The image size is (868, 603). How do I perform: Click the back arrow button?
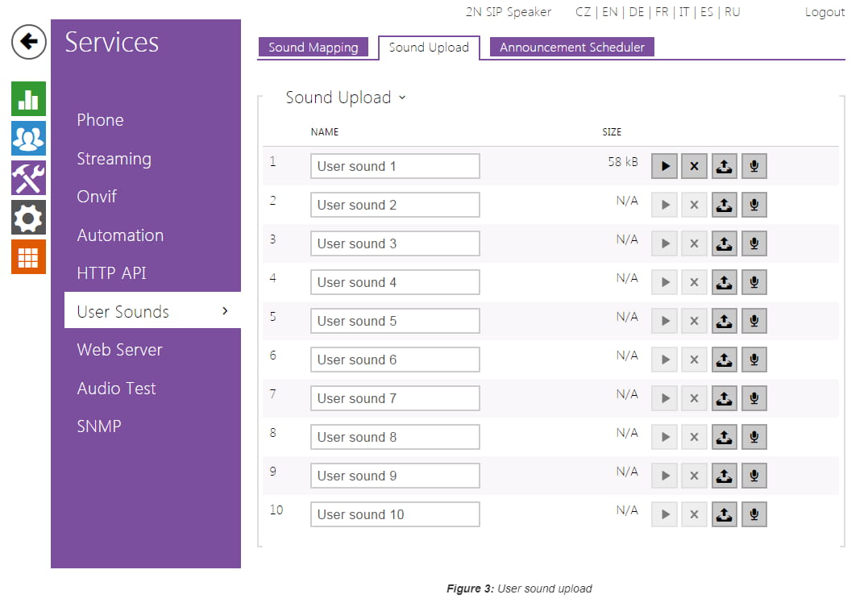(x=29, y=42)
